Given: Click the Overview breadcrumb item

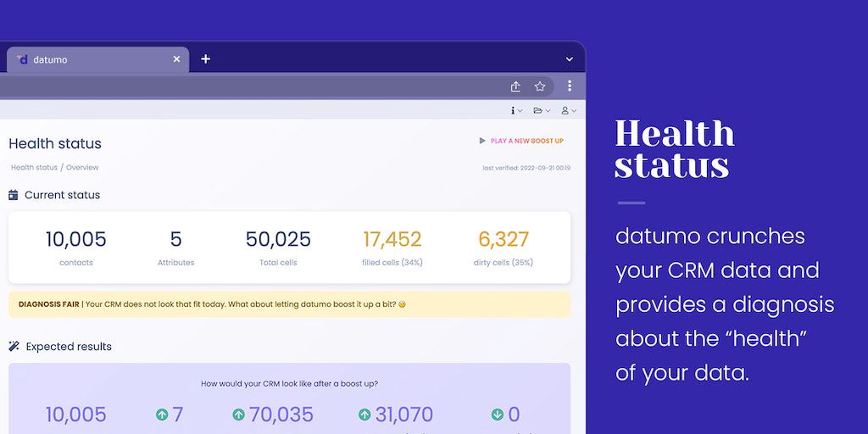Looking at the screenshot, I should (x=82, y=168).
